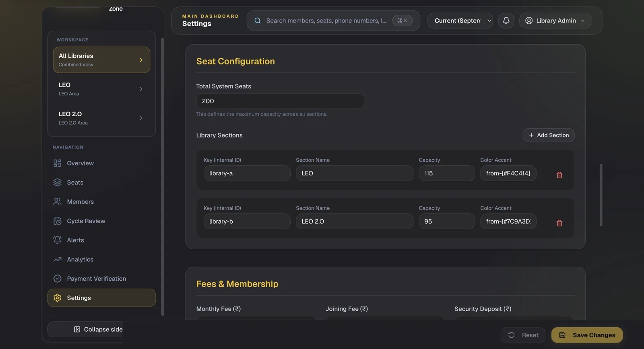Click the Analytics trend line icon
Screen dimensions: 644x349
click(57, 259)
